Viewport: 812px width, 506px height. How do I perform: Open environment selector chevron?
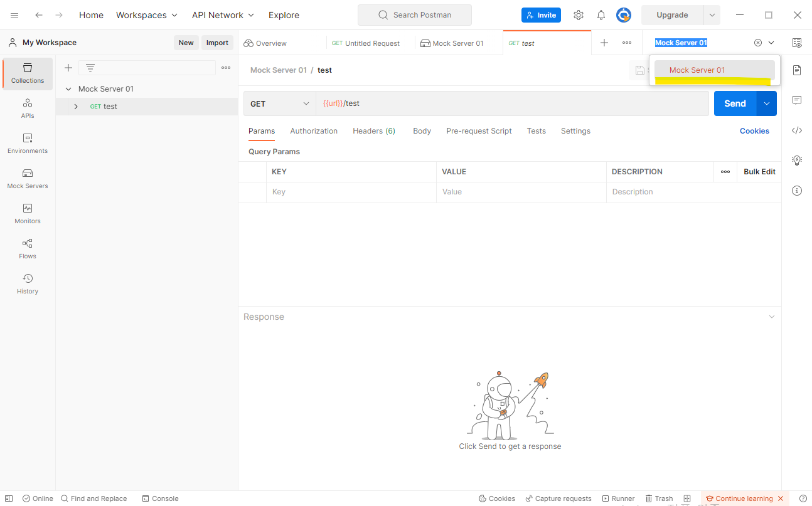(771, 43)
